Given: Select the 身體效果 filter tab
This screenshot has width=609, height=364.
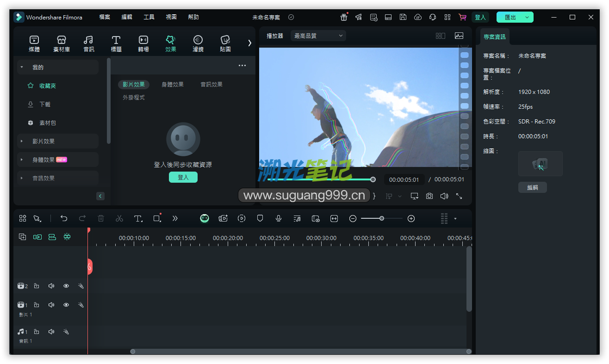Looking at the screenshot, I should tap(173, 84).
